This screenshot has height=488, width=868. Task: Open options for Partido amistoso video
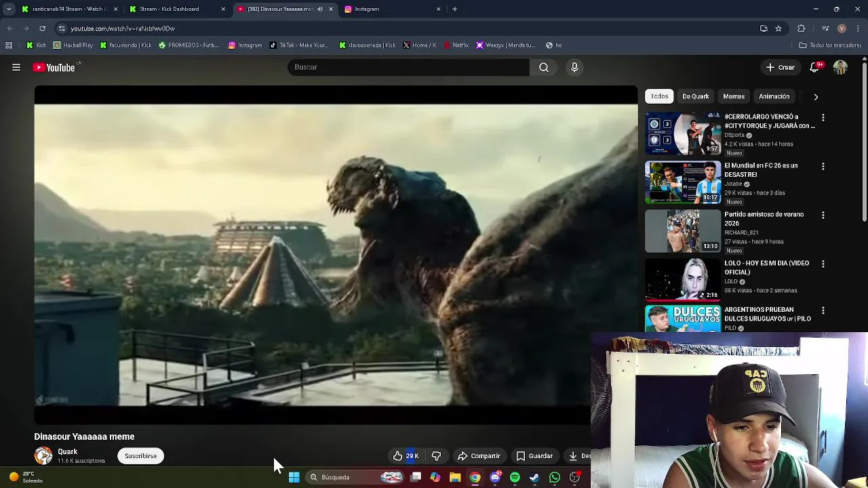click(823, 215)
